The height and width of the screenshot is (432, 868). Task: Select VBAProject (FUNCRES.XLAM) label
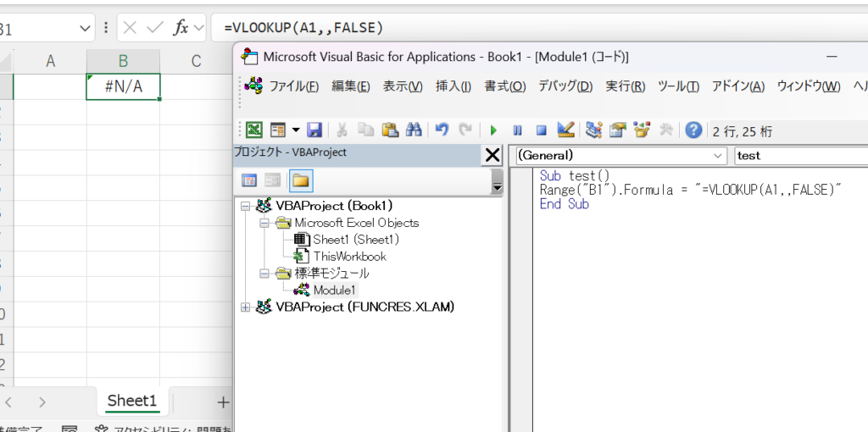(x=364, y=307)
